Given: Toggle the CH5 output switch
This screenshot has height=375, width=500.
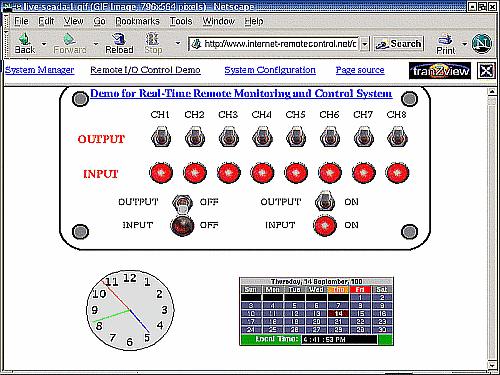Looking at the screenshot, I should pos(296,137).
